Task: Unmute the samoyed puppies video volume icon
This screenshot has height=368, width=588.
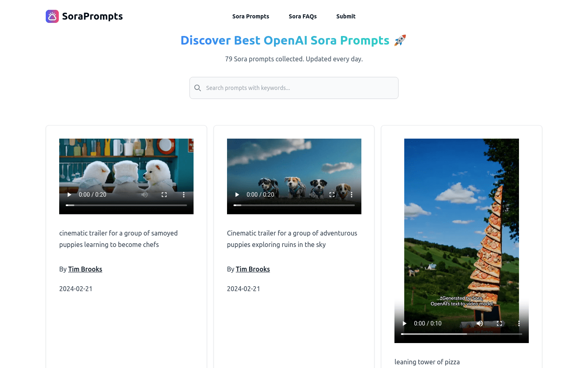Action: click(145, 195)
